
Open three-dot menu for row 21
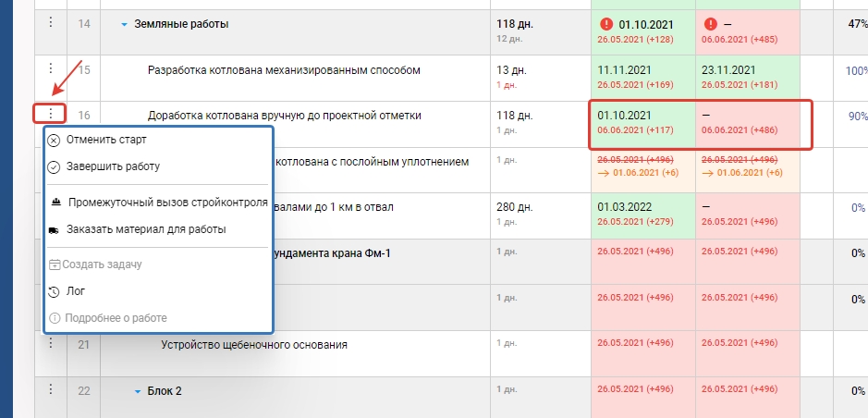[x=53, y=345]
